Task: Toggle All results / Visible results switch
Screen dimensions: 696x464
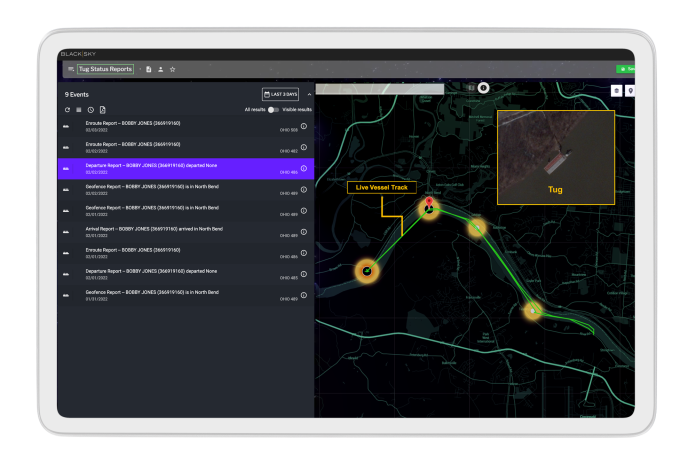Action: (273, 109)
